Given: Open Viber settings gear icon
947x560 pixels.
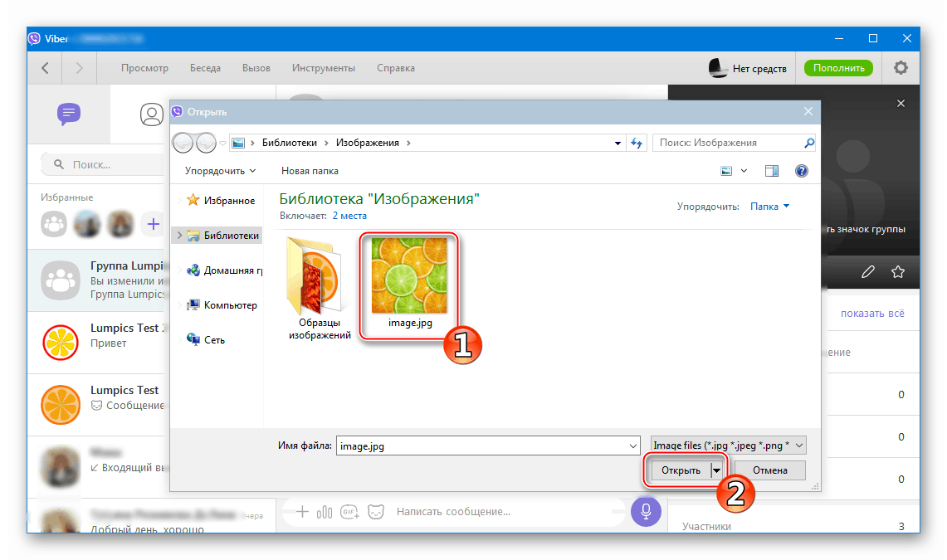Looking at the screenshot, I should (x=901, y=67).
